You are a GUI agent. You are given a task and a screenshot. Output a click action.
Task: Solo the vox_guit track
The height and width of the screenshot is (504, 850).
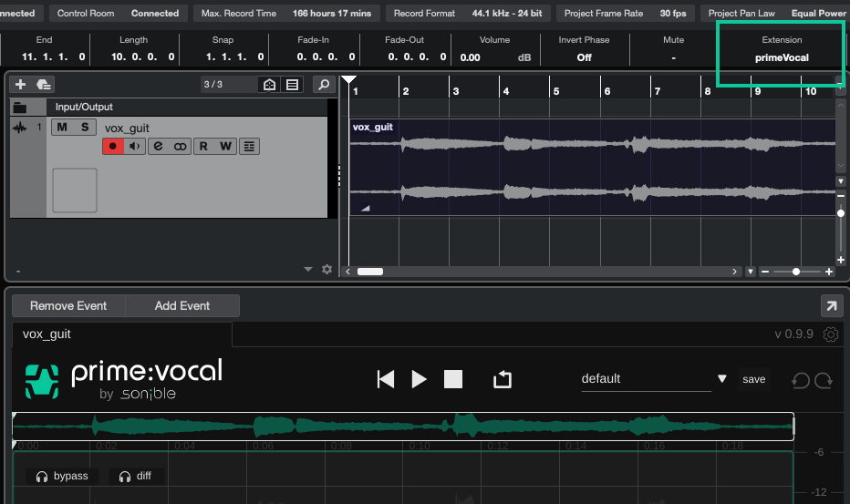coord(85,128)
